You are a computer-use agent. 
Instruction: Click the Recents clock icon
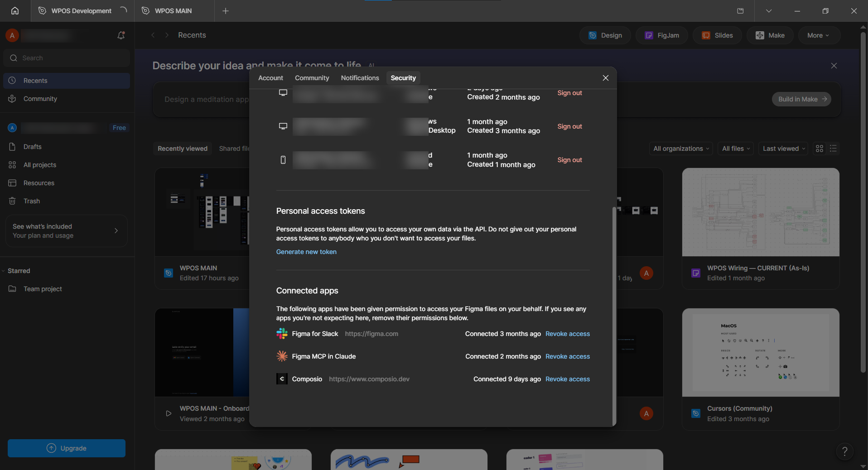click(x=12, y=81)
